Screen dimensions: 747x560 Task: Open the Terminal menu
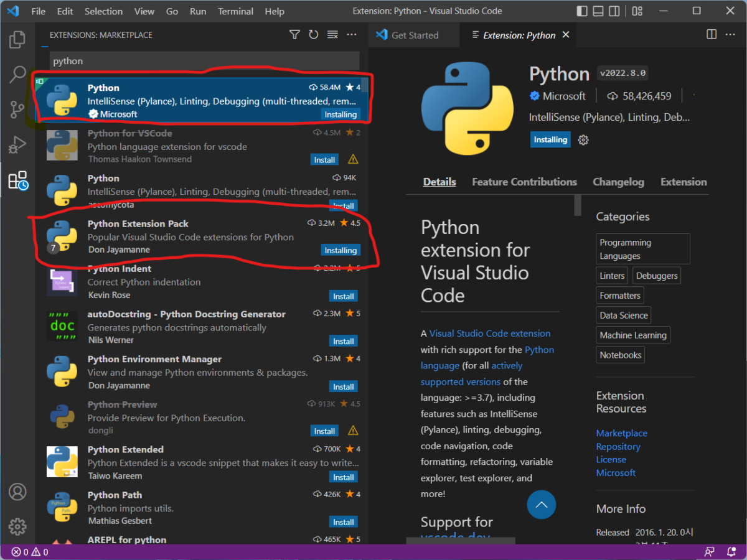[x=235, y=11]
